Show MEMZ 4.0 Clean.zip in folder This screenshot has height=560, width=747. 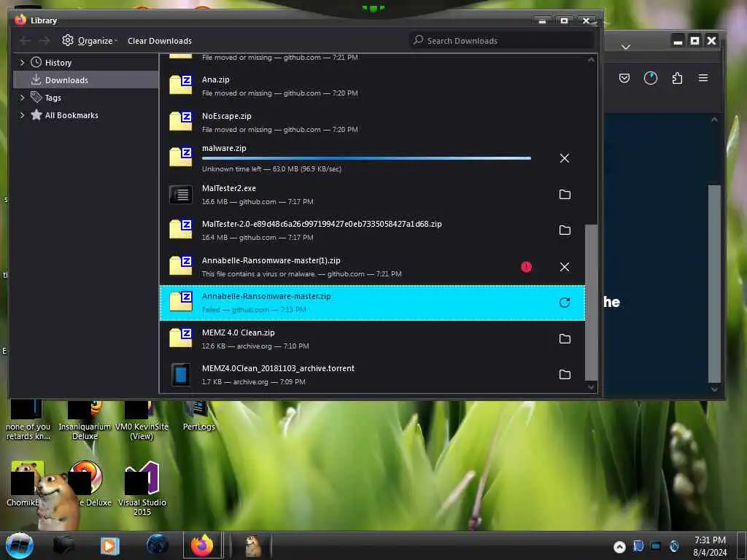point(565,338)
